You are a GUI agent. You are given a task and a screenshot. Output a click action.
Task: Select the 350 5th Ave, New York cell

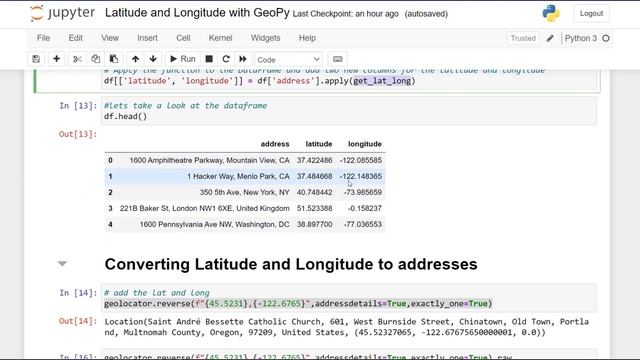[x=244, y=192]
